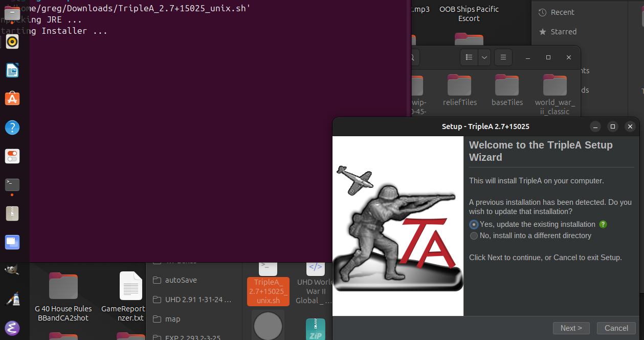Click the Zip archive icon on the desktop
The height and width of the screenshot is (340, 644).
point(315,329)
